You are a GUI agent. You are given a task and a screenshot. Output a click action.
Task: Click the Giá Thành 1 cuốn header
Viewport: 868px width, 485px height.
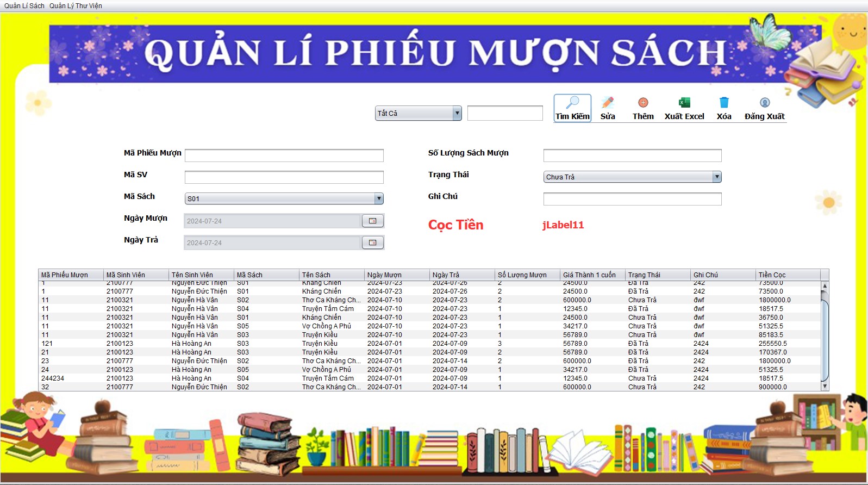pos(592,275)
